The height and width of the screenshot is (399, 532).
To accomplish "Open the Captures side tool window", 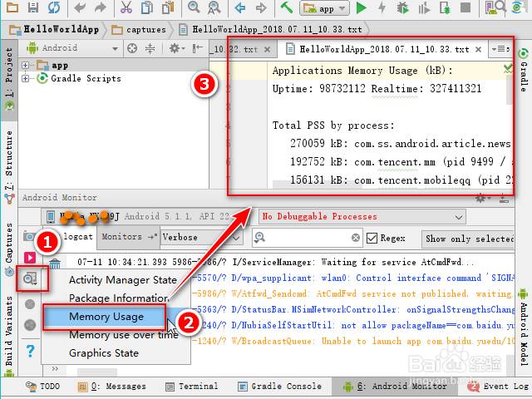I will click(x=9, y=249).
